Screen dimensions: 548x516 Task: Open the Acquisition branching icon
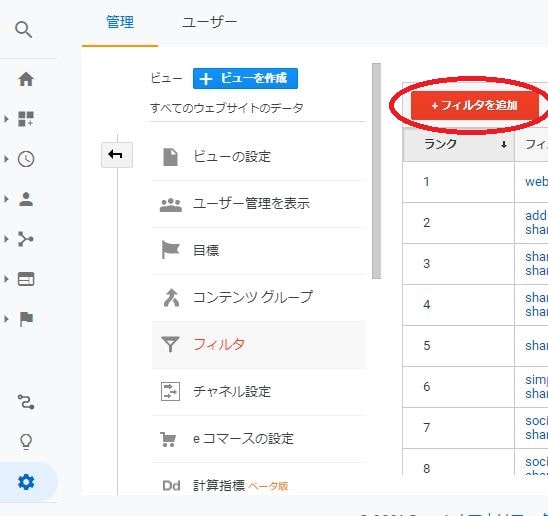click(x=26, y=239)
